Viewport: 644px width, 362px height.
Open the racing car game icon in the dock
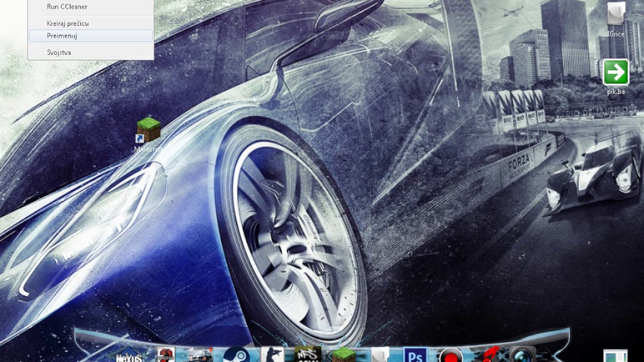coord(200,354)
